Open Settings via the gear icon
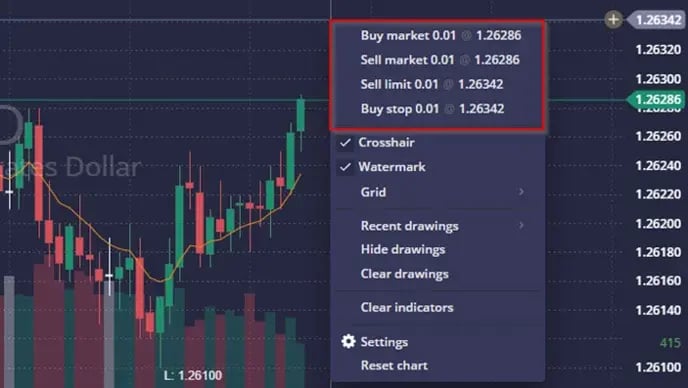This screenshot has width=688, height=388. (348, 341)
